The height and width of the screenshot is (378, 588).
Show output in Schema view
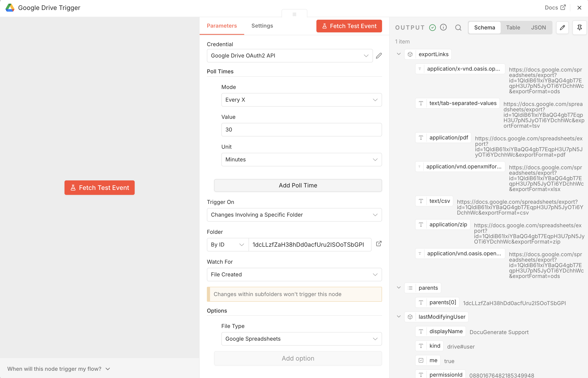click(x=484, y=27)
